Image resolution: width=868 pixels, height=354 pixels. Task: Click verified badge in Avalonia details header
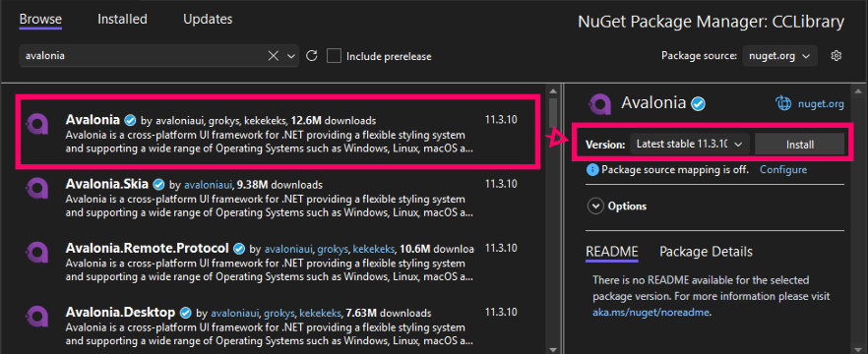pyautogui.click(x=699, y=103)
